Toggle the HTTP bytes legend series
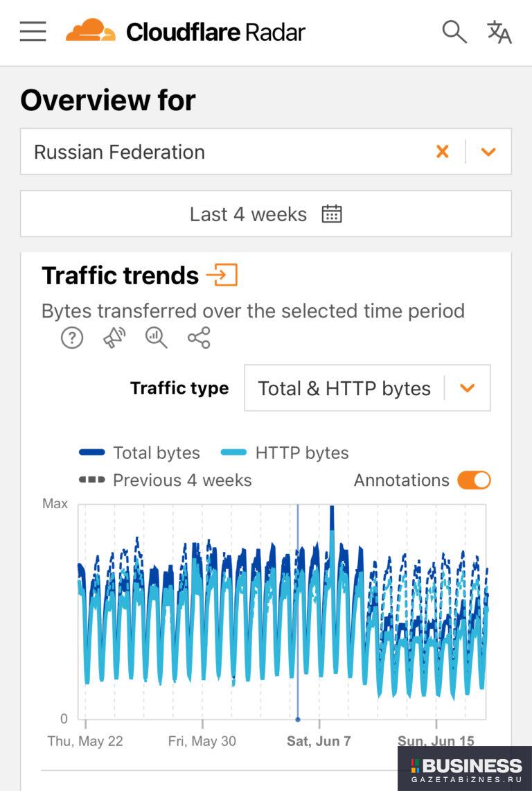The image size is (532, 791). pos(285,453)
